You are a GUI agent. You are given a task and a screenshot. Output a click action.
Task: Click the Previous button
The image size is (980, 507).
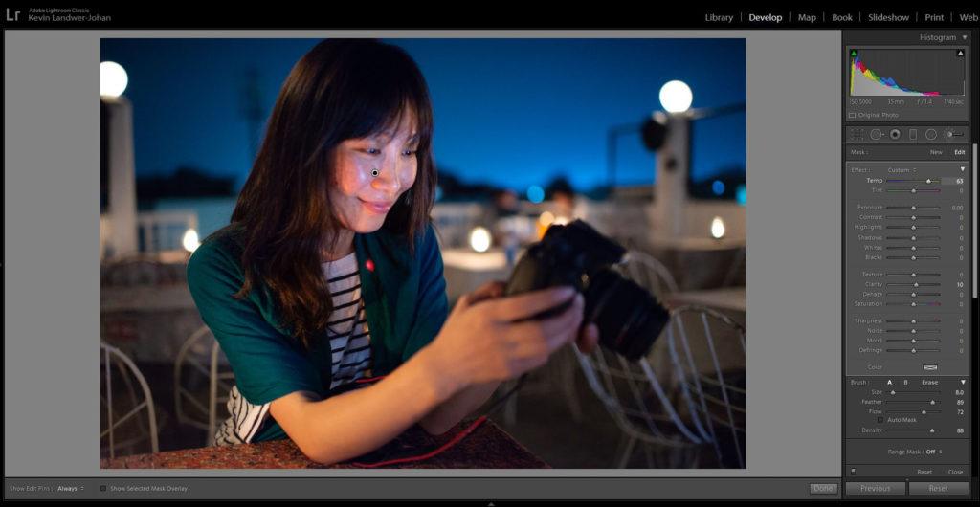tap(875, 488)
